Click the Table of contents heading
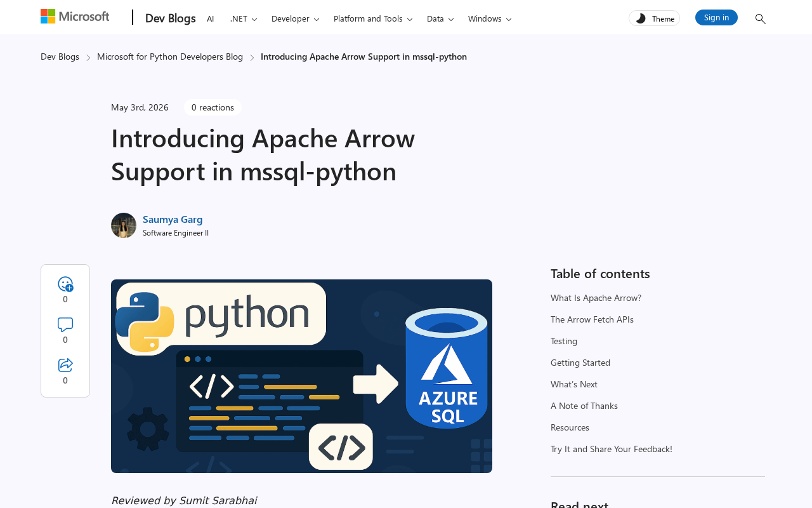Screen dimensions: 812x508 600,274
